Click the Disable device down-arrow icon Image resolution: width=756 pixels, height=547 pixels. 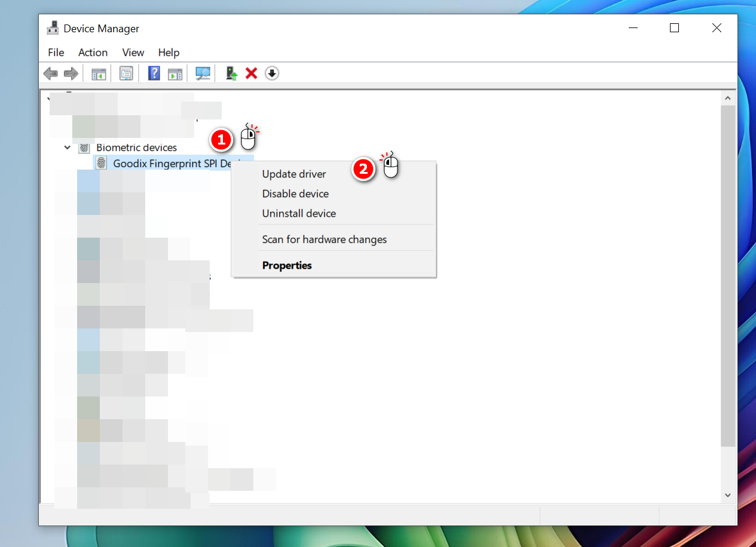(x=272, y=73)
